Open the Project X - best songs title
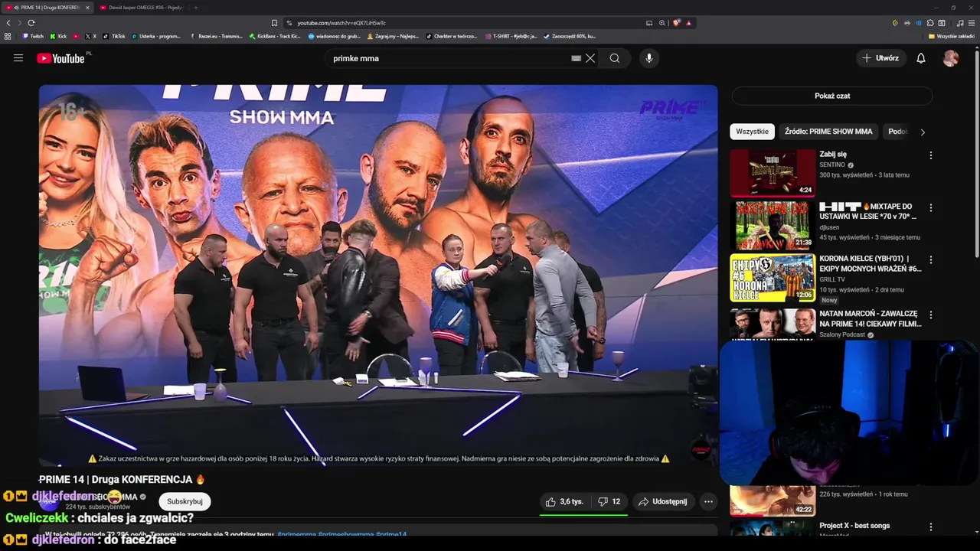Screen dimensions: 980x551 [x=854, y=526]
